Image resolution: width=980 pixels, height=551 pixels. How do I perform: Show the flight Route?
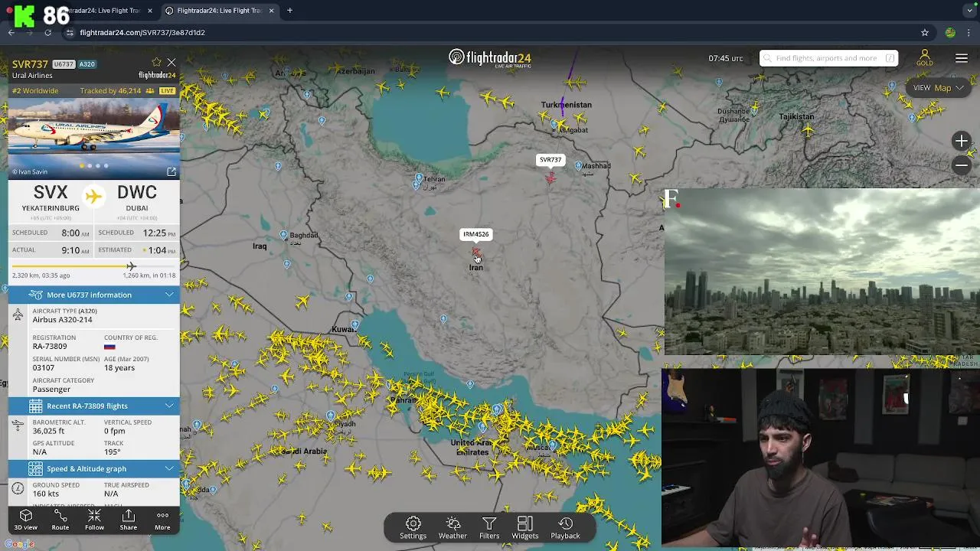pos(60,520)
